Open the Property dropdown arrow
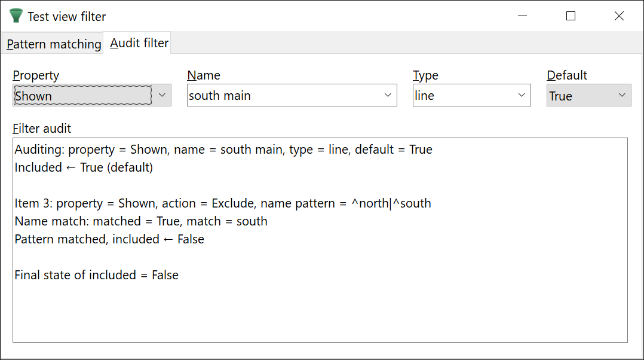The width and height of the screenshot is (644, 360). (162, 96)
